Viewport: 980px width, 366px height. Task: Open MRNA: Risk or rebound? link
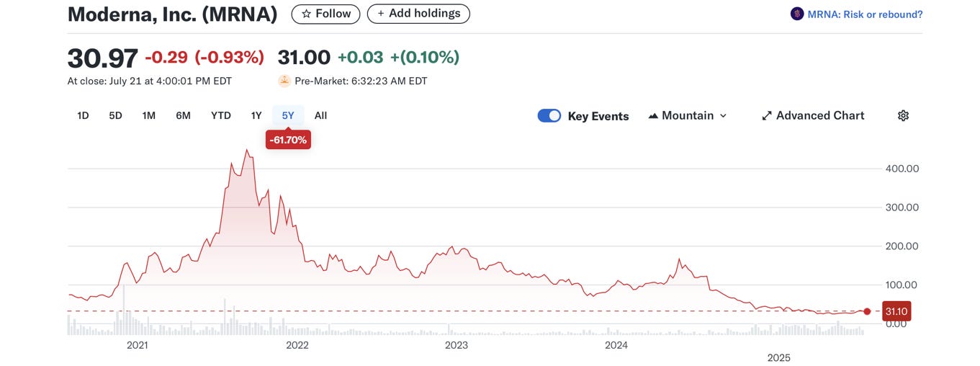[865, 14]
